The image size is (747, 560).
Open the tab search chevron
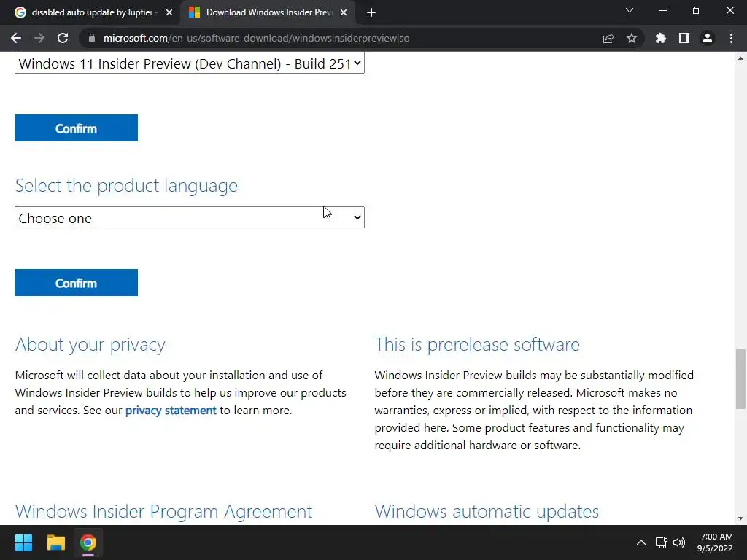point(630,10)
